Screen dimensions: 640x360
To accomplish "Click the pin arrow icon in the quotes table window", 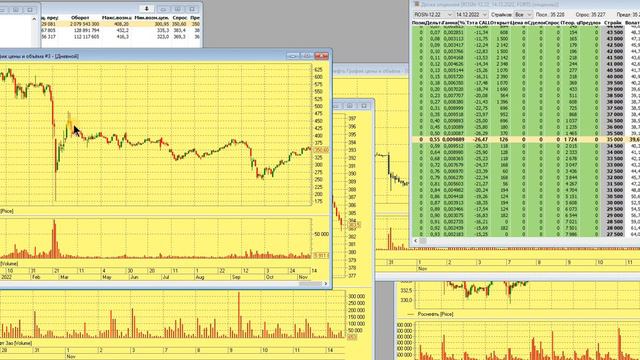I will pyautogui.click(x=146, y=9).
